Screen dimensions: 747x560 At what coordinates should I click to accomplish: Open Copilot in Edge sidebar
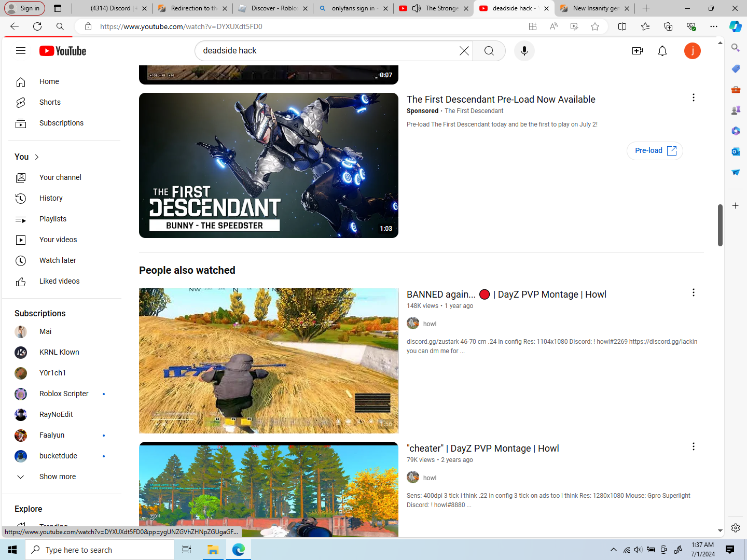[736, 26]
